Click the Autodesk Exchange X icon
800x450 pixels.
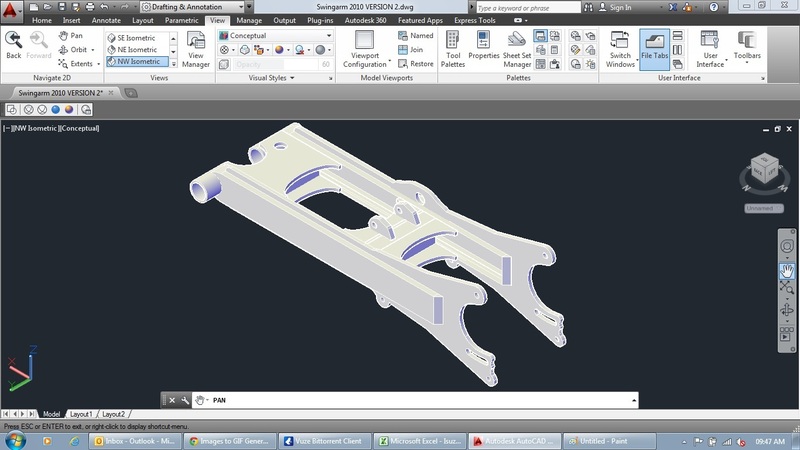pos(673,7)
